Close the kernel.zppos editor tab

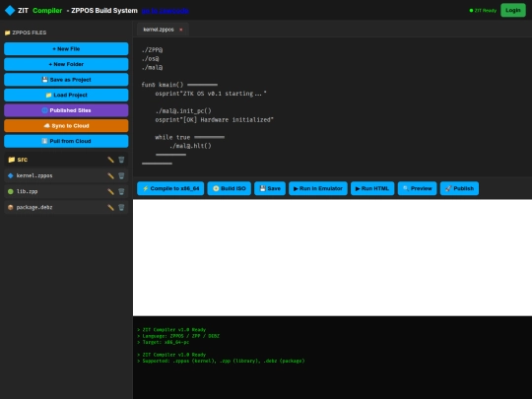181,30
